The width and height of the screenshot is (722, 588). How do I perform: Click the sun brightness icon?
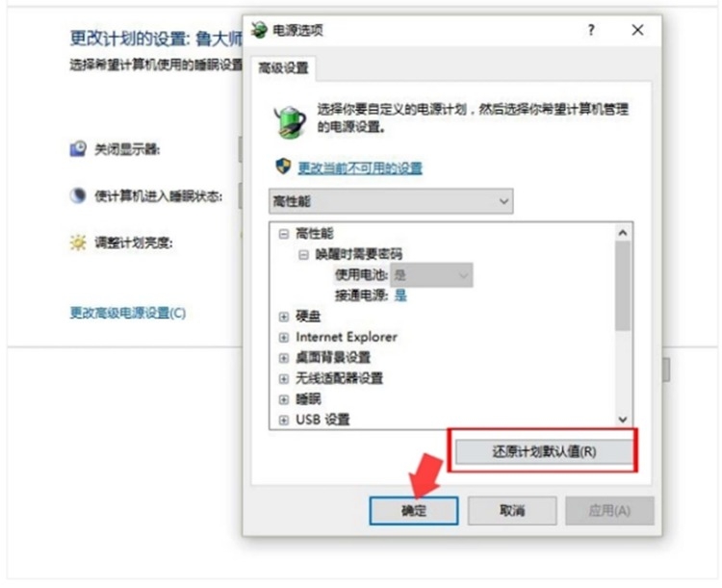coord(78,243)
